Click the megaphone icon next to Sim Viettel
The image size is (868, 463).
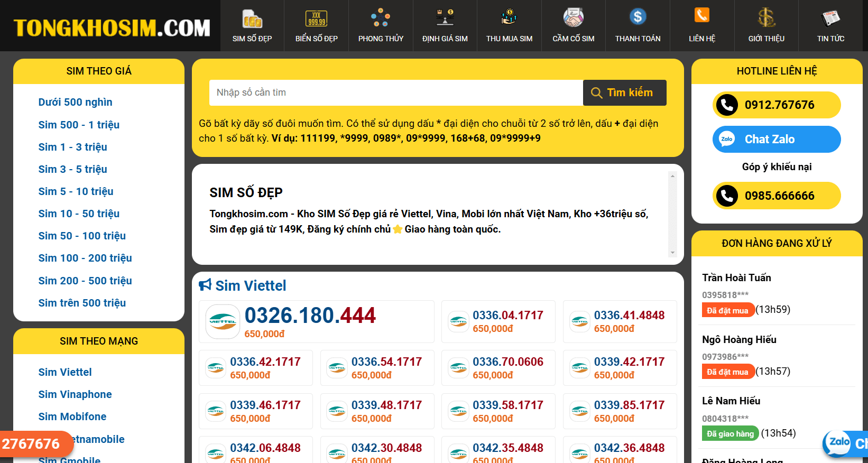point(205,285)
